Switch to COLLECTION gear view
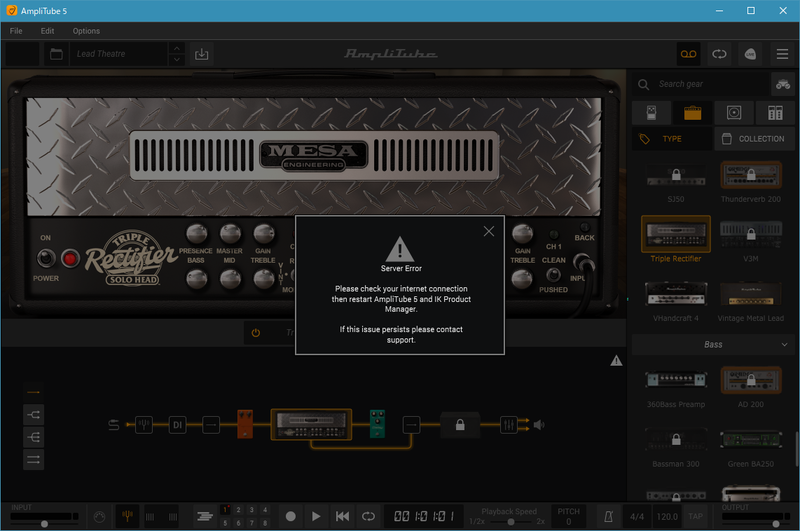 pyautogui.click(x=754, y=139)
